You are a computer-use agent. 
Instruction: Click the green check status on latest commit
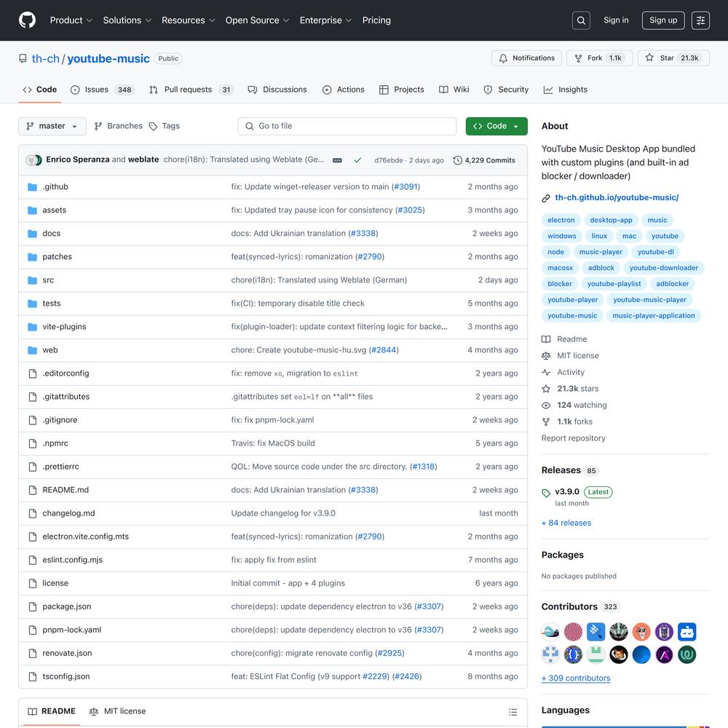[x=357, y=160]
